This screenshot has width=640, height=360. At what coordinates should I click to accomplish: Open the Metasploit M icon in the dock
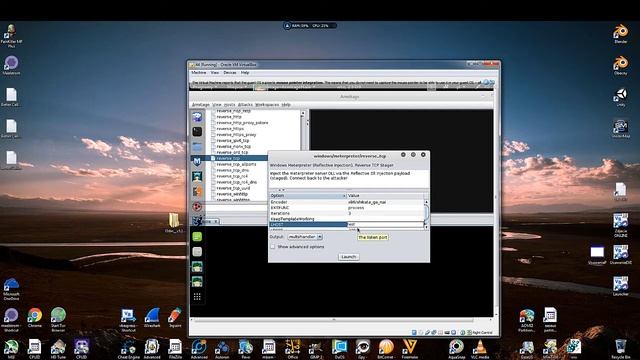(x=197, y=161)
